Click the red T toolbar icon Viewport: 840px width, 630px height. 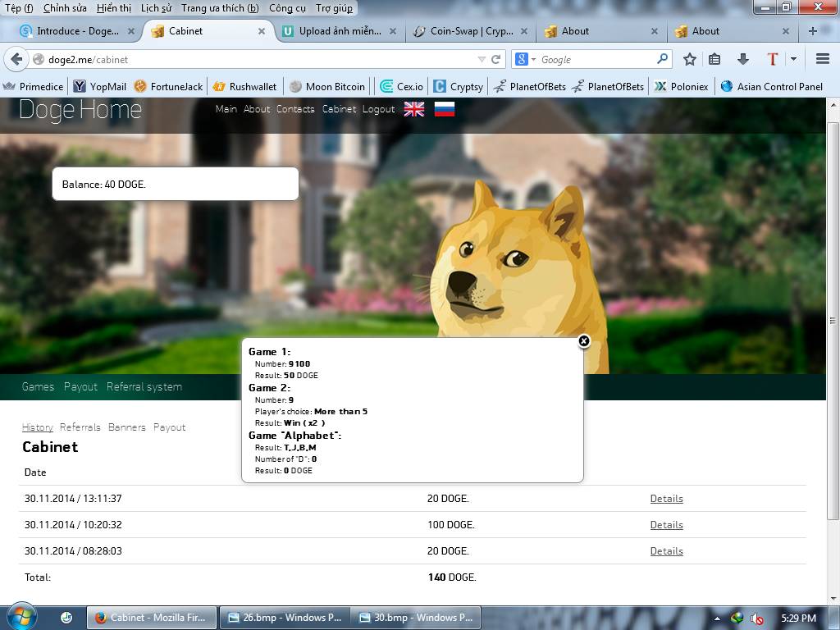coord(772,59)
